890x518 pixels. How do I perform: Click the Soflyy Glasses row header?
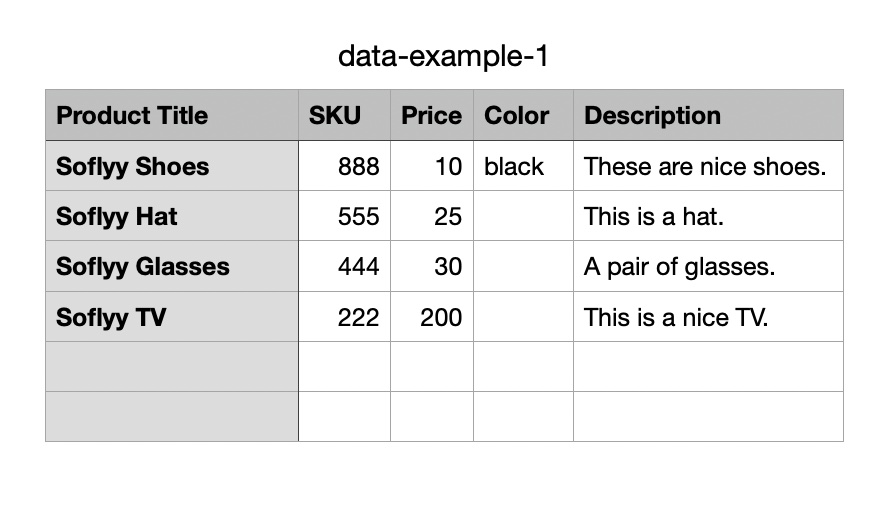(x=171, y=267)
